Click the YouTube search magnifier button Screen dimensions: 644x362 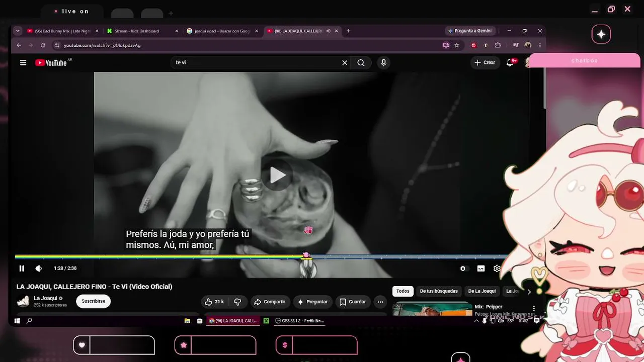361,63
